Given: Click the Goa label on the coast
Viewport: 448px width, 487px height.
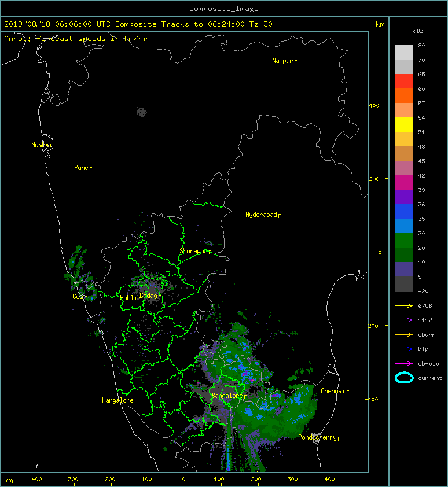Looking at the screenshot, I should (x=78, y=297).
